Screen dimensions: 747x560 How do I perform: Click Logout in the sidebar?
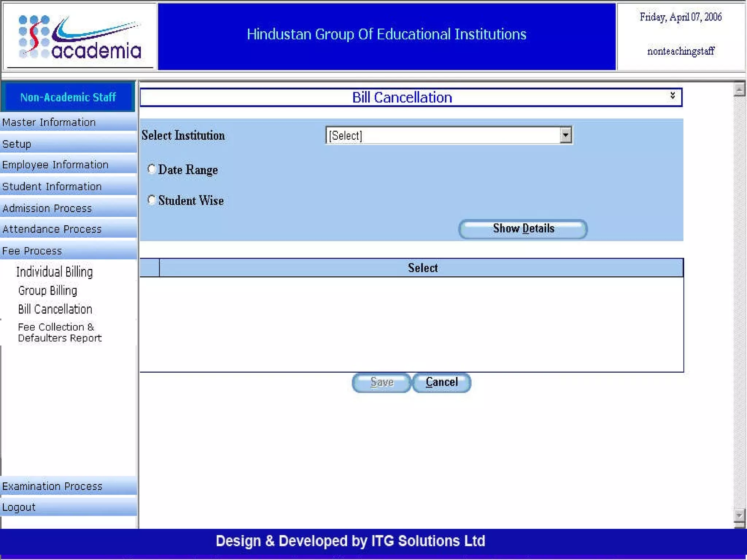[x=19, y=507]
